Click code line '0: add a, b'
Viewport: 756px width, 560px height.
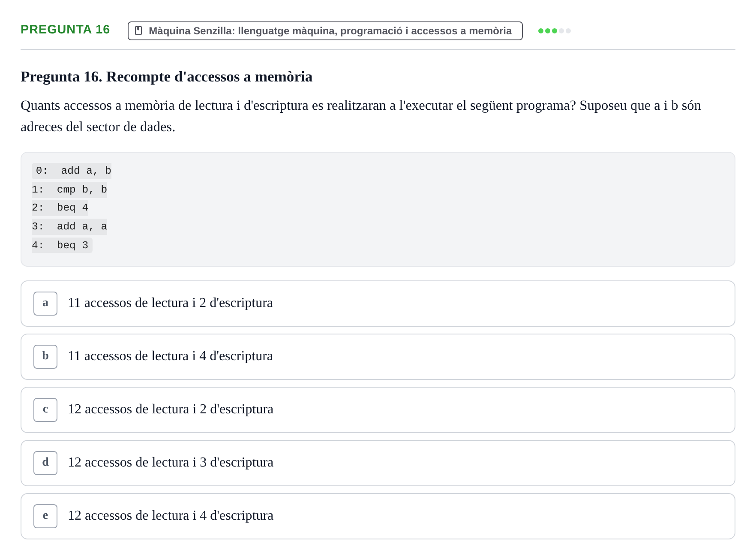pyautogui.click(x=72, y=171)
